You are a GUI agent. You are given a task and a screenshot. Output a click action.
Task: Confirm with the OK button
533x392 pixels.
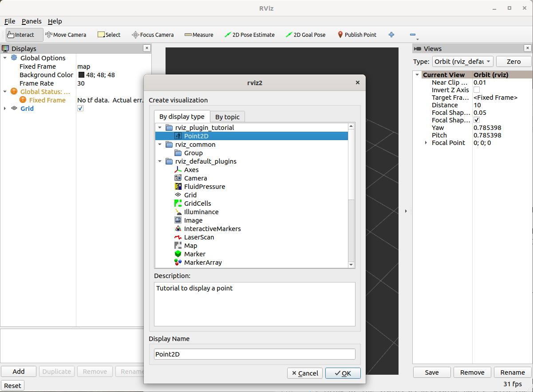[x=343, y=373]
